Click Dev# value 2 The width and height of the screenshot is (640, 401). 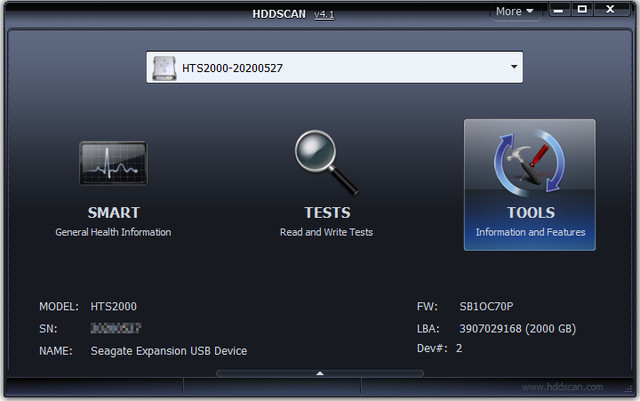pos(459,348)
